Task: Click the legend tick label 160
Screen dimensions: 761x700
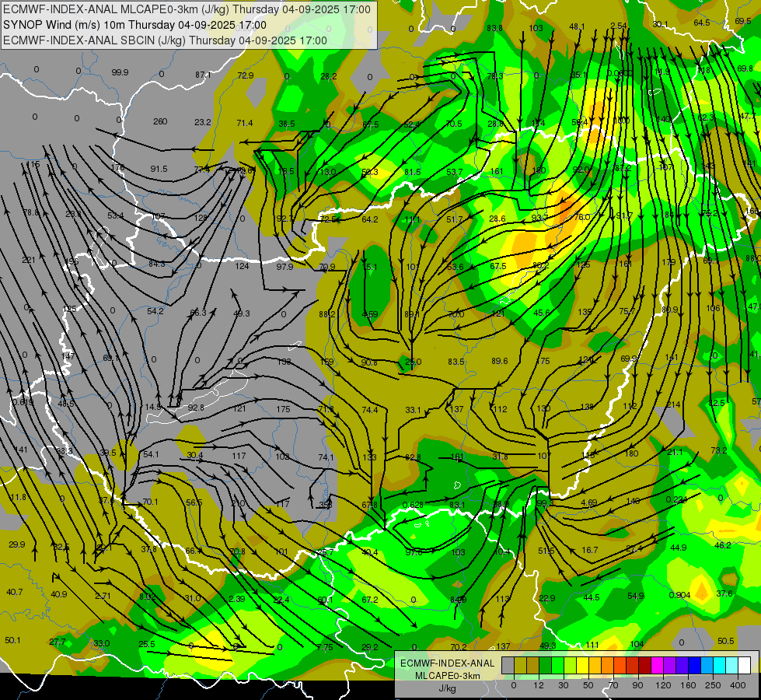Action: (688, 685)
